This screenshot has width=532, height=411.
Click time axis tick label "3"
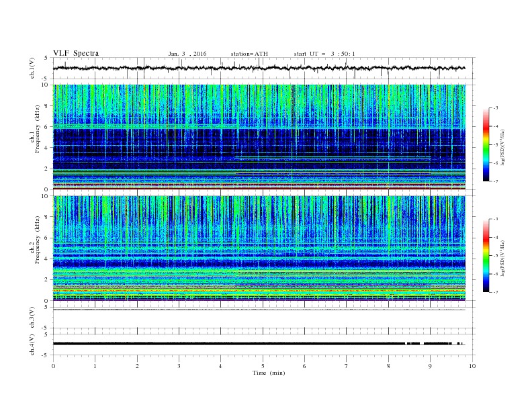coord(179,366)
